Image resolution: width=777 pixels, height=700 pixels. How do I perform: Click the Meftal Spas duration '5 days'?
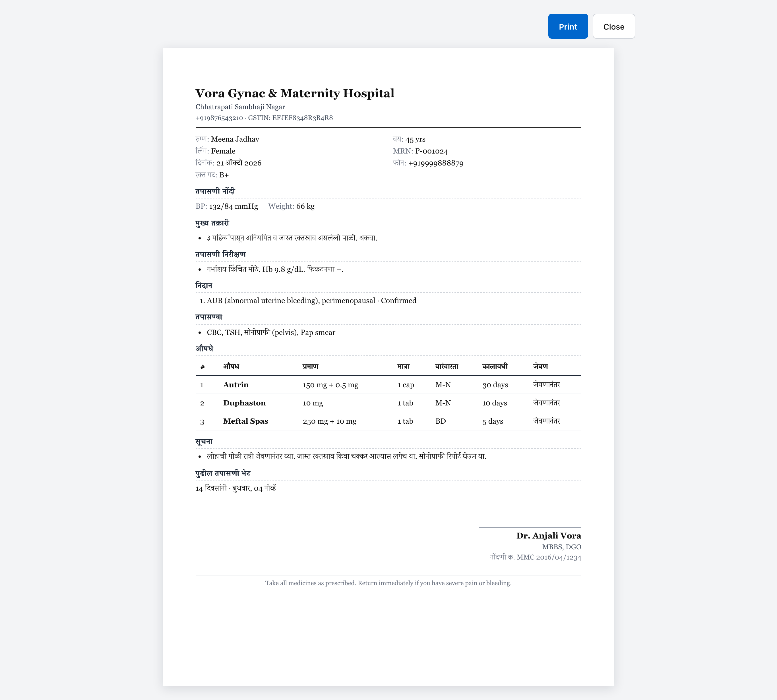493,421
